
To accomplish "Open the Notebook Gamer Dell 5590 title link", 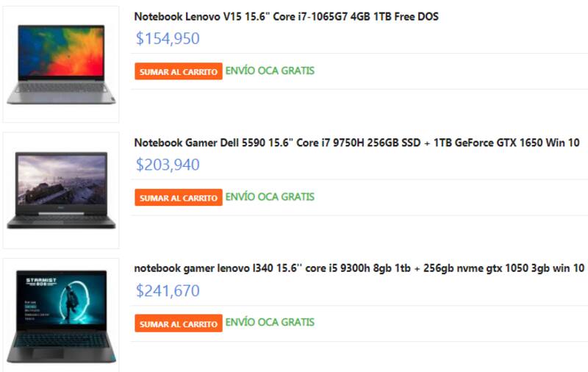I will click(x=356, y=143).
